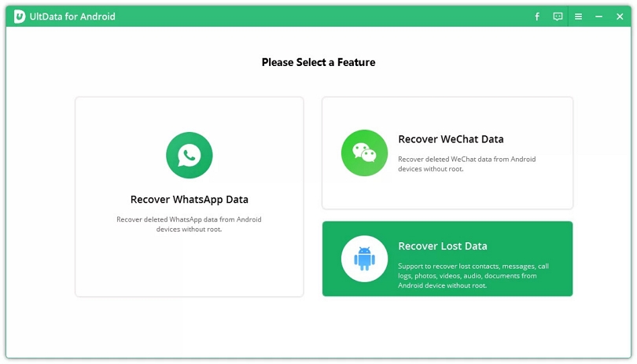Open the hamburger menu
Image resolution: width=637 pixels, height=364 pixels.
coord(579,17)
